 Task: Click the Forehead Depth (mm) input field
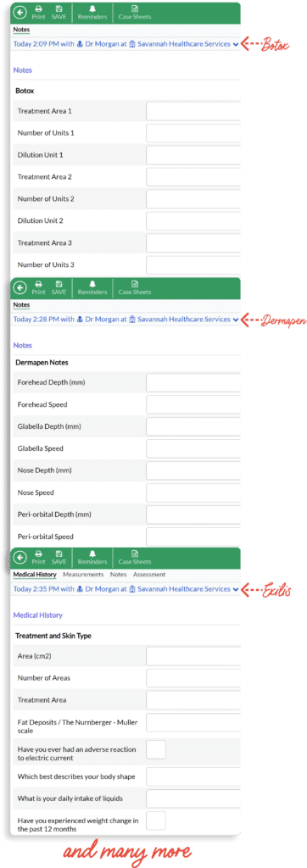tap(193, 382)
